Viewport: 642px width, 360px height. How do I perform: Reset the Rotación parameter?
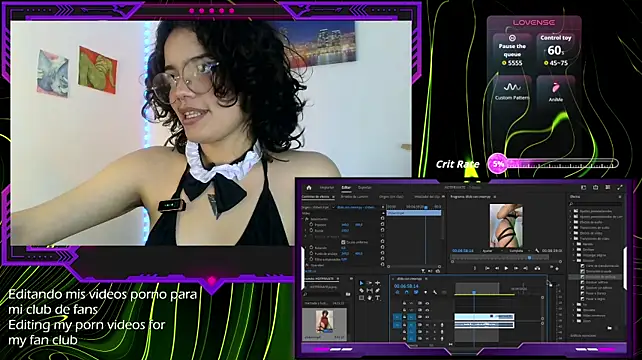coord(382,248)
